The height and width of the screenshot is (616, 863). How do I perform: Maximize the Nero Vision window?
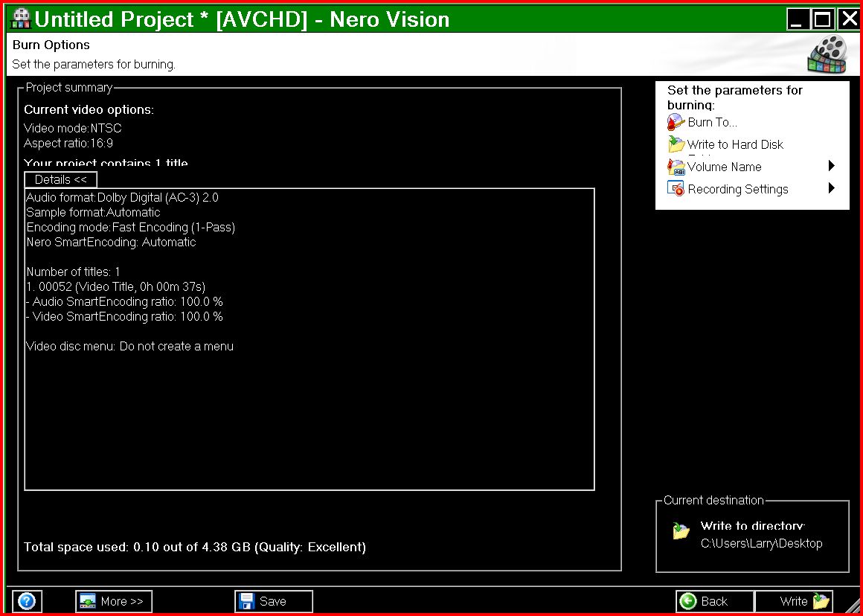[x=822, y=19]
